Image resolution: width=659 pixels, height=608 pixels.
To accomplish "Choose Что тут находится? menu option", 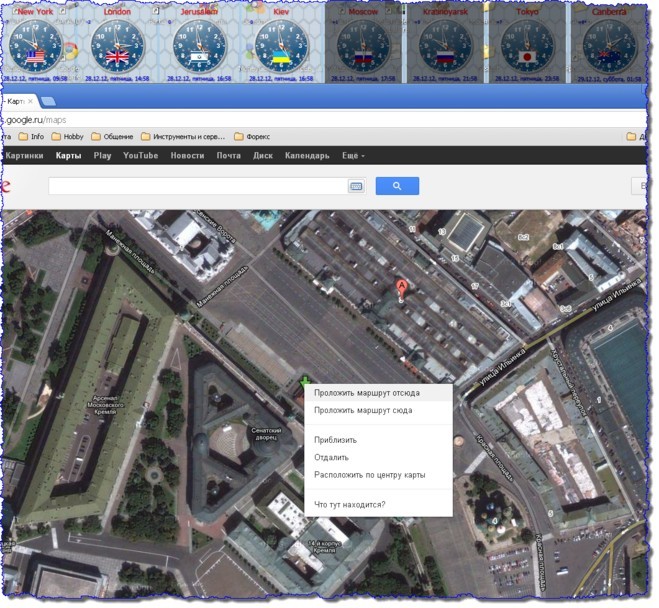I will click(x=349, y=504).
